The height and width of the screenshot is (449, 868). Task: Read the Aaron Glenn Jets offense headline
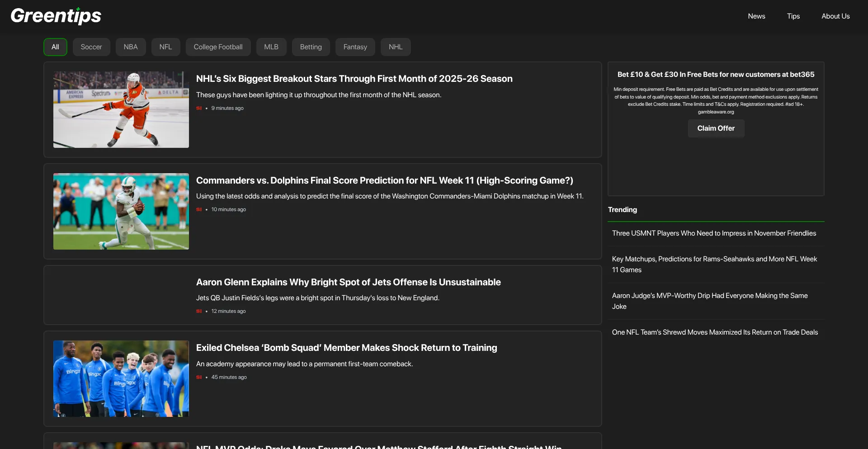point(348,282)
